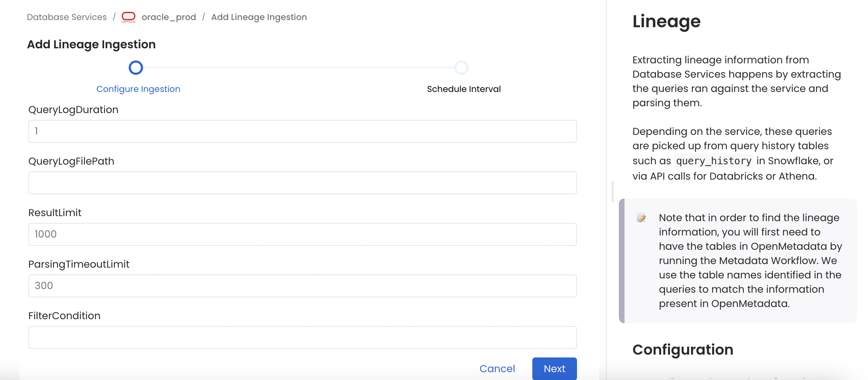
Task: Click the ResultLimit field label
Action: click(x=55, y=213)
